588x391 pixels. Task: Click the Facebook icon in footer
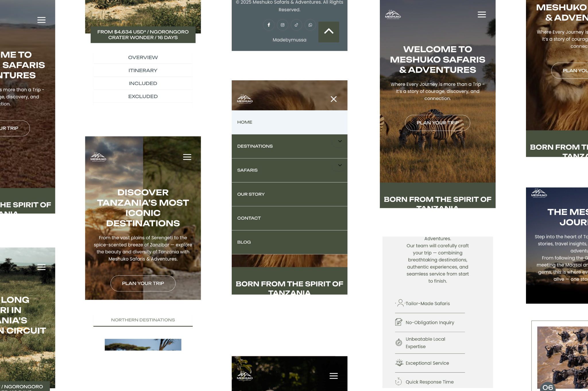tap(269, 25)
